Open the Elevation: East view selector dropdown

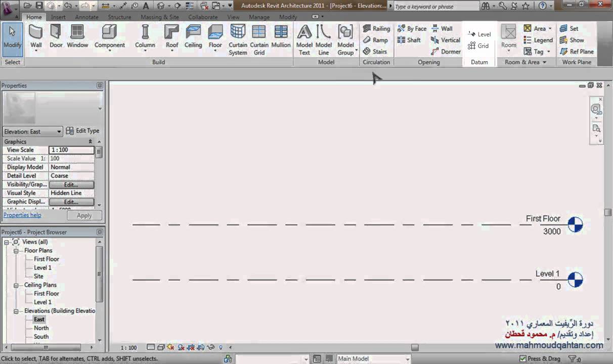(59, 131)
